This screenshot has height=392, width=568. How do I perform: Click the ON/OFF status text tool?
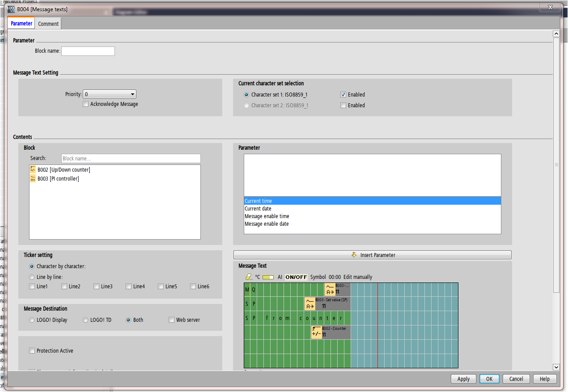tap(296, 277)
